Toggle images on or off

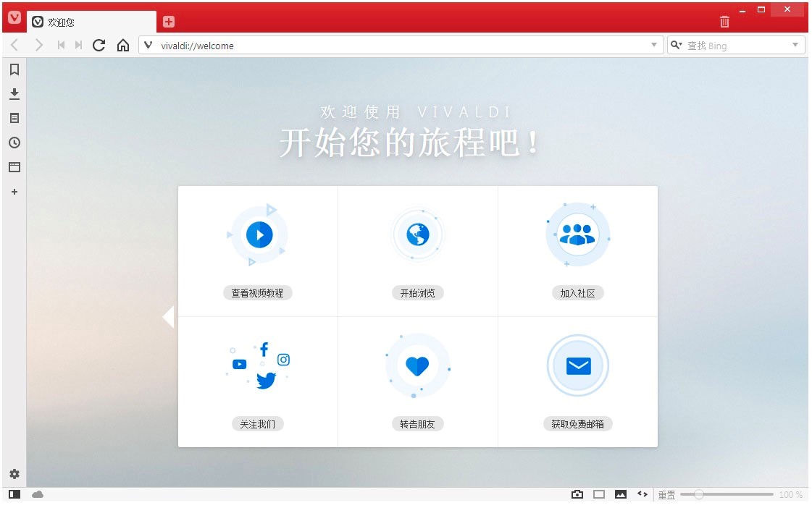click(620, 494)
